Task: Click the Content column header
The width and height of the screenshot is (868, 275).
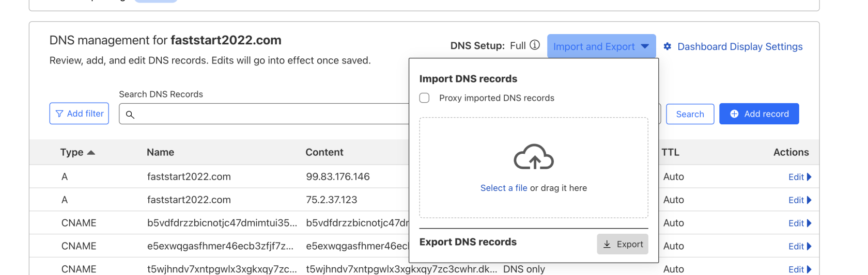Action: (324, 152)
